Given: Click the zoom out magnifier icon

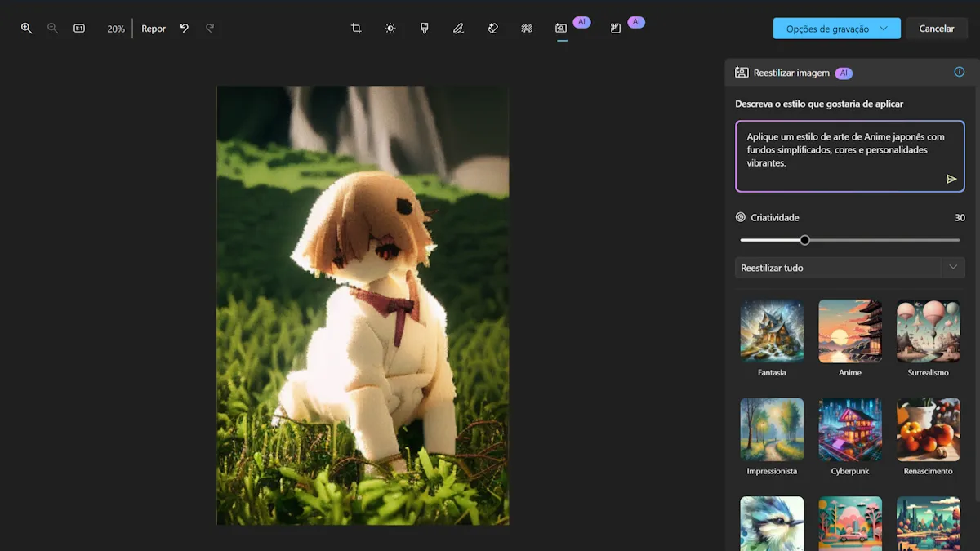Looking at the screenshot, I should (x=52, y=29).
